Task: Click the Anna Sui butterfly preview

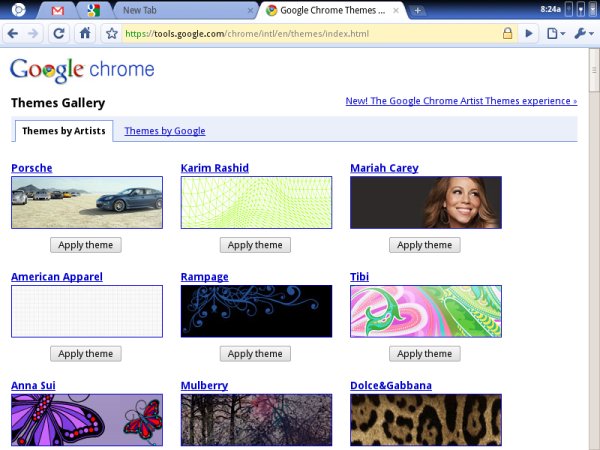Action: 87,420
